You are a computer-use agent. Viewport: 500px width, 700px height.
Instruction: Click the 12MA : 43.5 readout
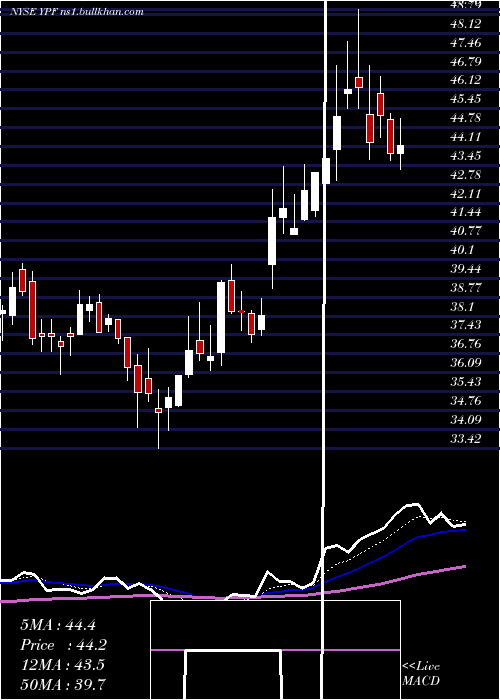[x=62, y=665]
